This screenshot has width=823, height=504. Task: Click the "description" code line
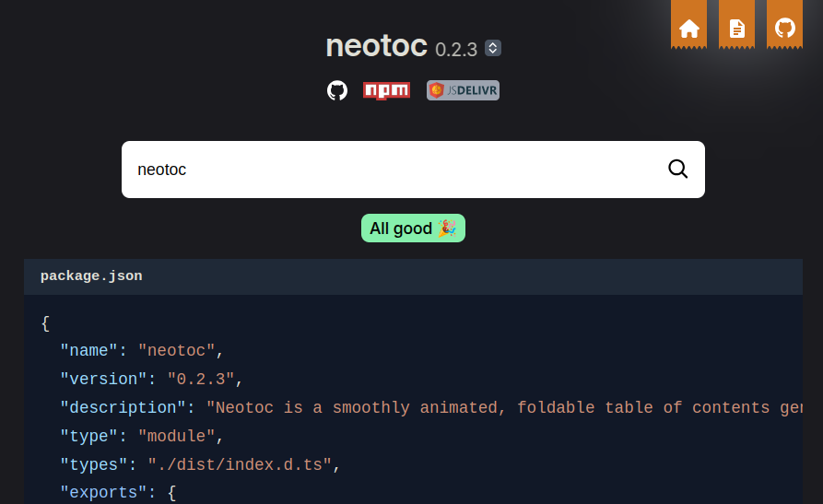point(431,408)
